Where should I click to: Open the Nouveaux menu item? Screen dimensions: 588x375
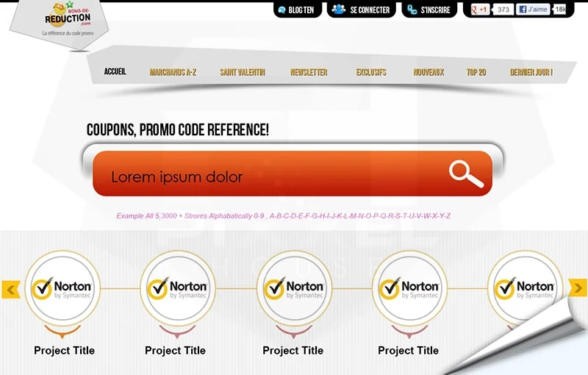(429, 72)
